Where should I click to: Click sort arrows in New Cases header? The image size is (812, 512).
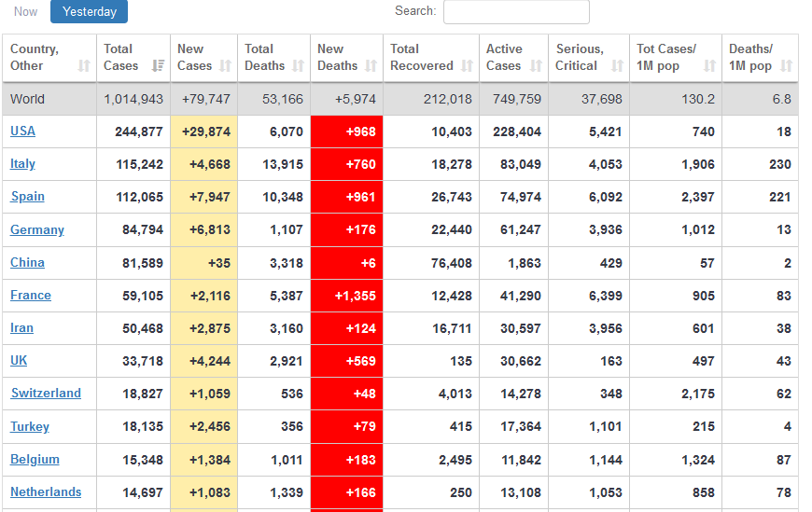[x=225, y=66]
